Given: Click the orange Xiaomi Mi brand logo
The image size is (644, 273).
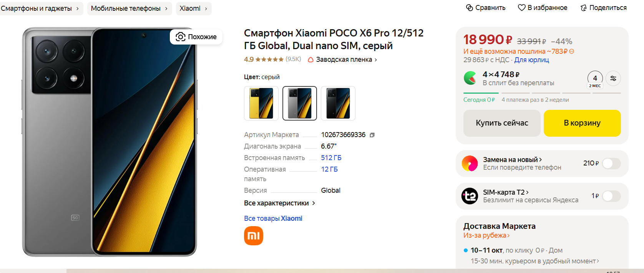Looking at the screenshot, I should tap(254, 236).
